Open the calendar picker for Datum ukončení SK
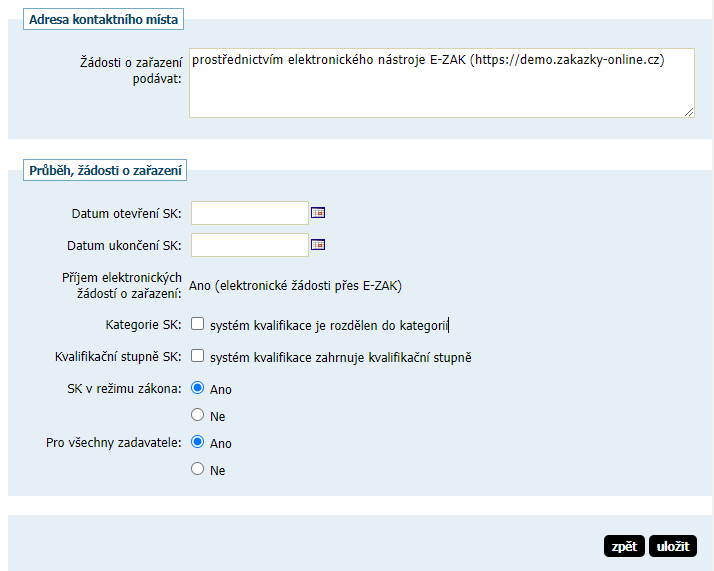Viewport: 714px width, 571px height. pos(319,245)
